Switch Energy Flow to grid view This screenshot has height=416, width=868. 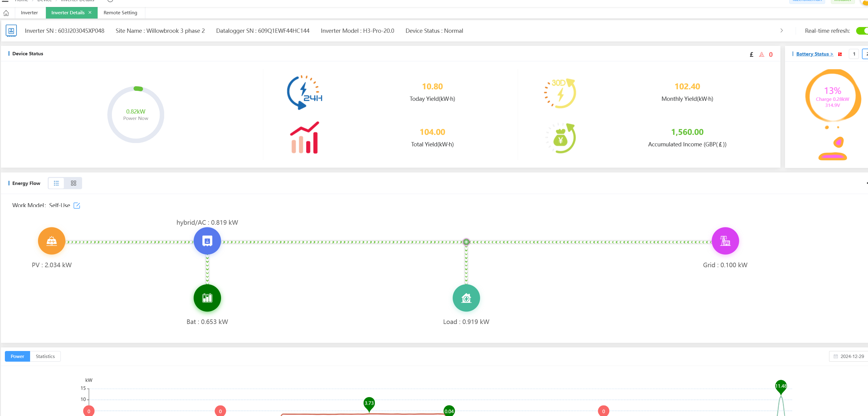tap(74, 183)
